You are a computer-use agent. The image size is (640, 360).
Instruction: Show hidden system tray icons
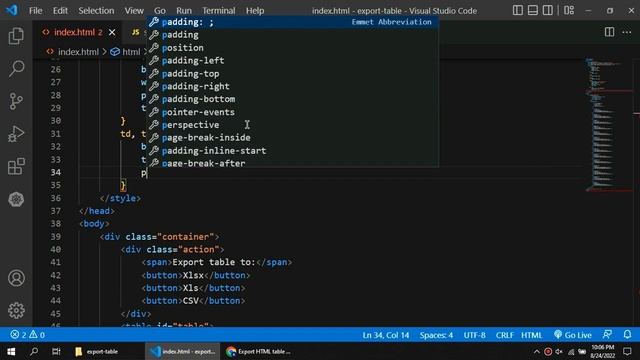coord(536,351)
